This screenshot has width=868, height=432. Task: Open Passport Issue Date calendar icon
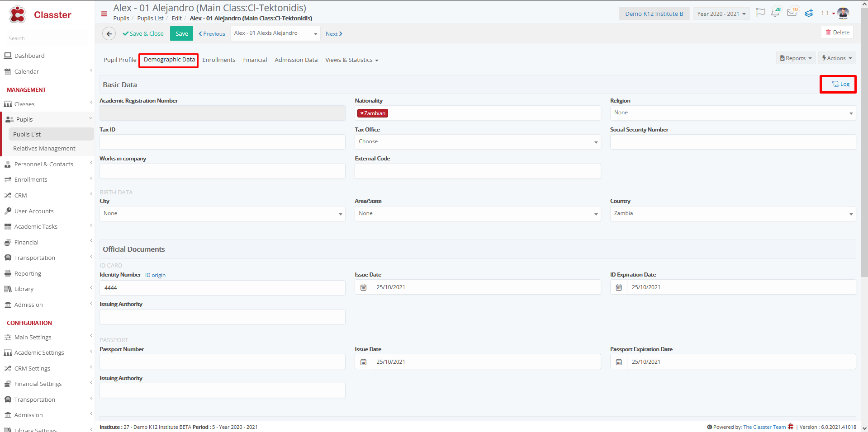point(363,362)
